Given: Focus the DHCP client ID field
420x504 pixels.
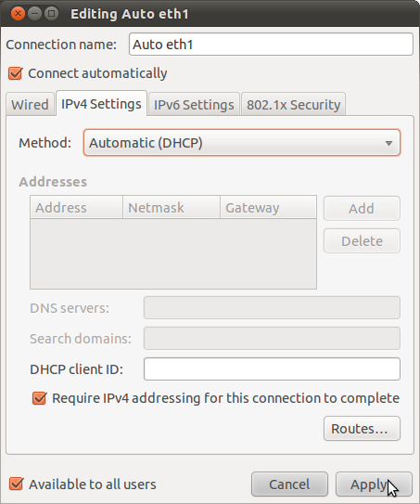Looking at the screenshot, I should (272, 369).
